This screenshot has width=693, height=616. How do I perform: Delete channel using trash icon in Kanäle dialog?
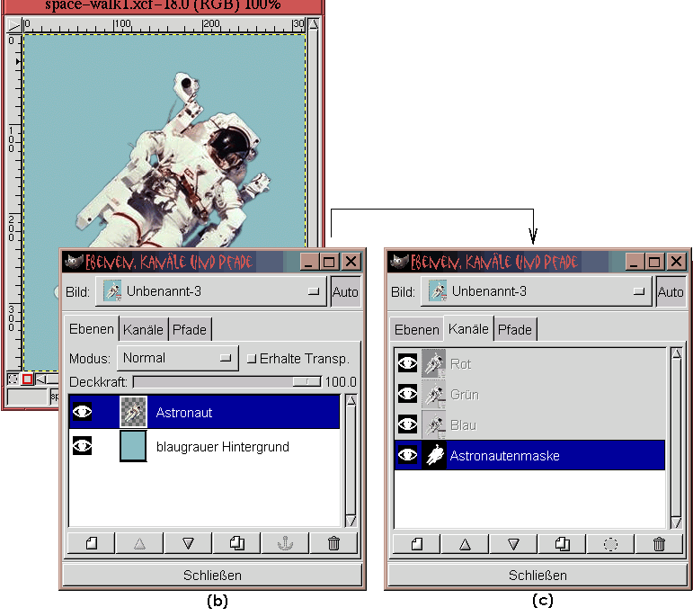click(x=659, y=544)
